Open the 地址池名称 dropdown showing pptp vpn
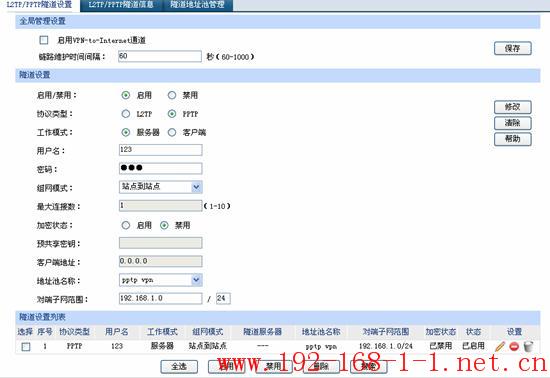Viewport: 550px width, 378px height. 161,280
